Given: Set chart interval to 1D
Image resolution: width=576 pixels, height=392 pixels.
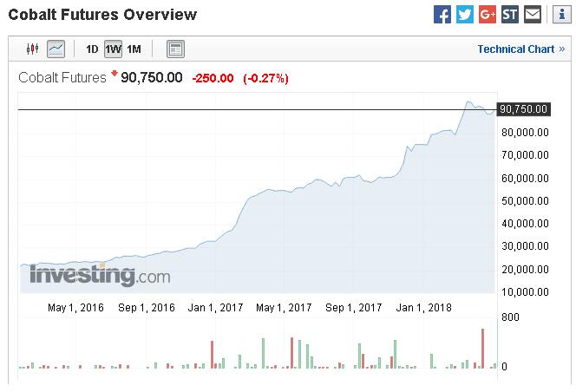Looking at the screenshot, I should pos(92,49).
